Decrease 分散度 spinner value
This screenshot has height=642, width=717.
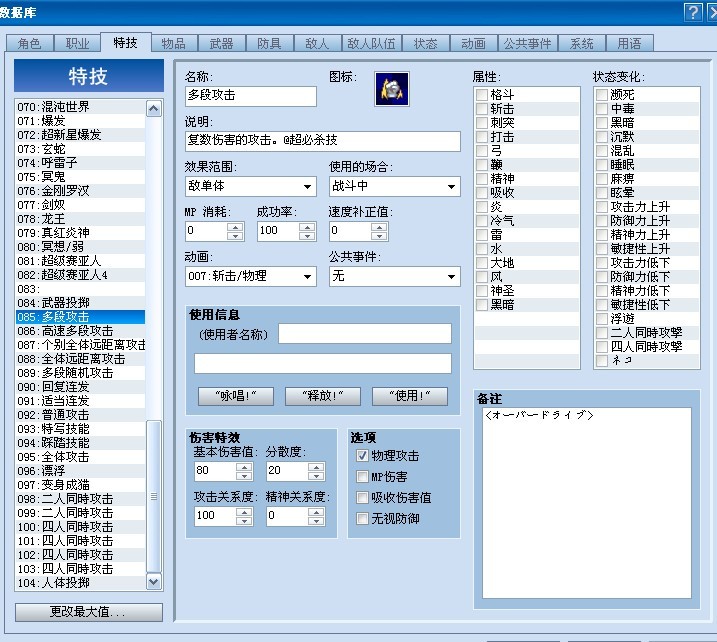coord(316,476)
